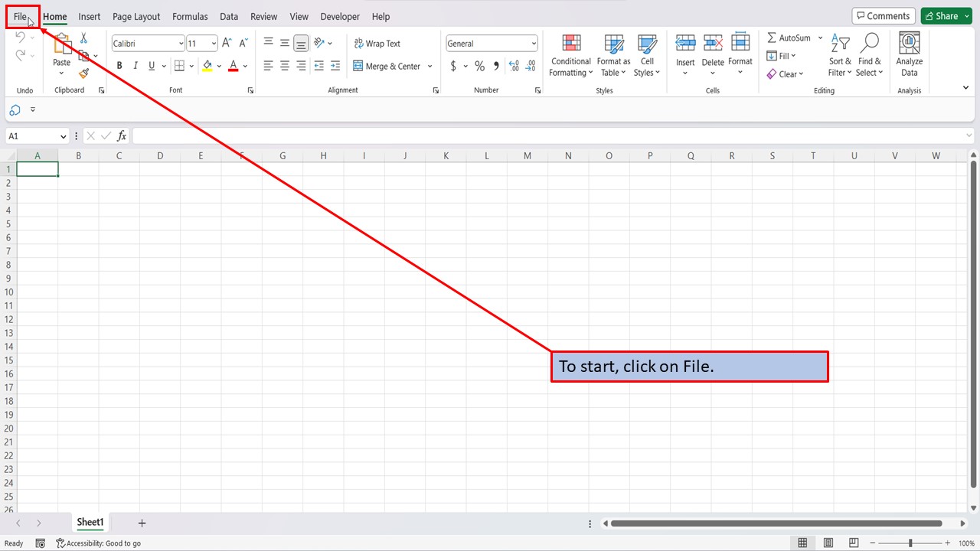This screenshot has height=551, width=980.
Task: Click the Cut scissors icon
Action: [83, 38]
